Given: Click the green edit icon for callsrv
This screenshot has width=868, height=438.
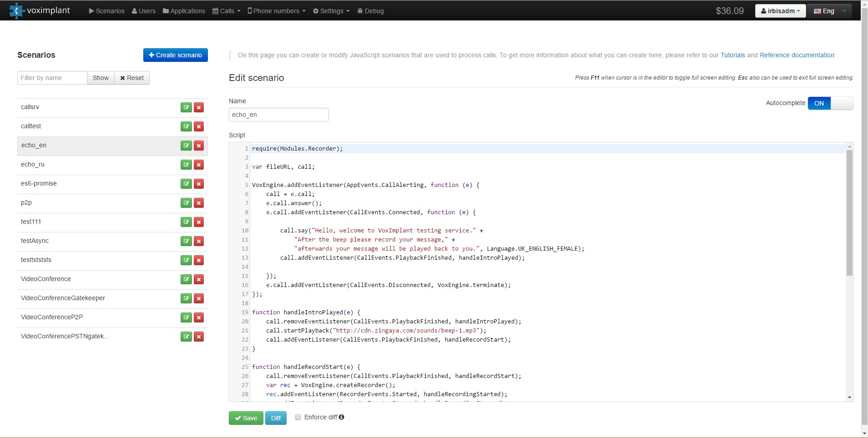Looking at the screenshot, I should click(x=186, y=107).
